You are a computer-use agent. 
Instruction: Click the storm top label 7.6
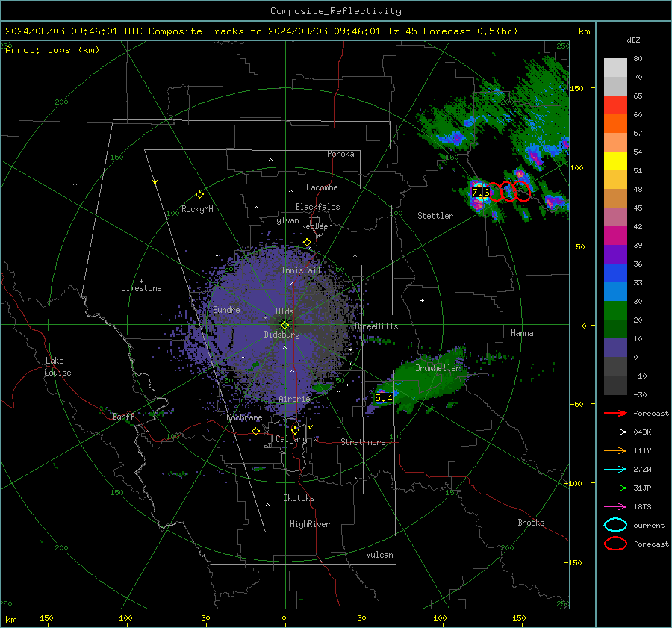click(480, 193)
